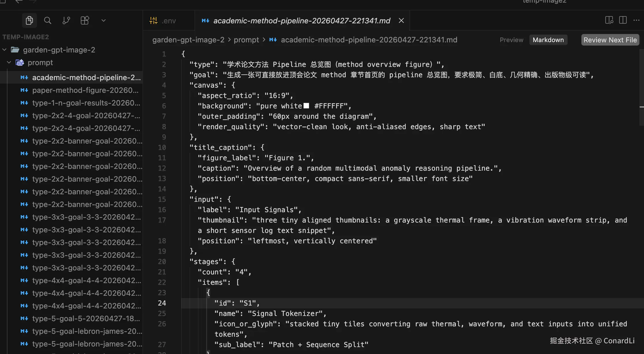The width and height of the screenshot is (644, 354).
Task: Click the split editor icon
Action: pos(623,20)
